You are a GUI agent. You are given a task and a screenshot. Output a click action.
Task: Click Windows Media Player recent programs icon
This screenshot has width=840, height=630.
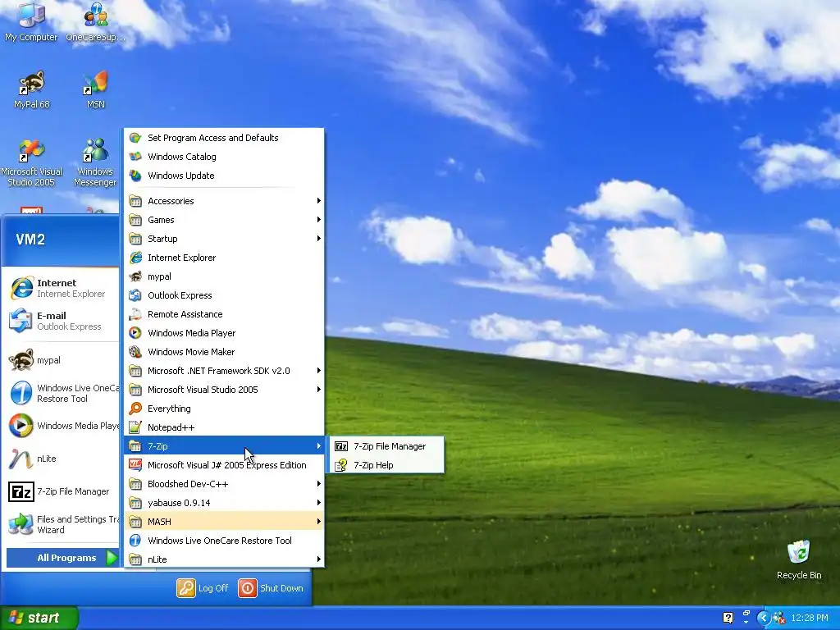[21, 426]
